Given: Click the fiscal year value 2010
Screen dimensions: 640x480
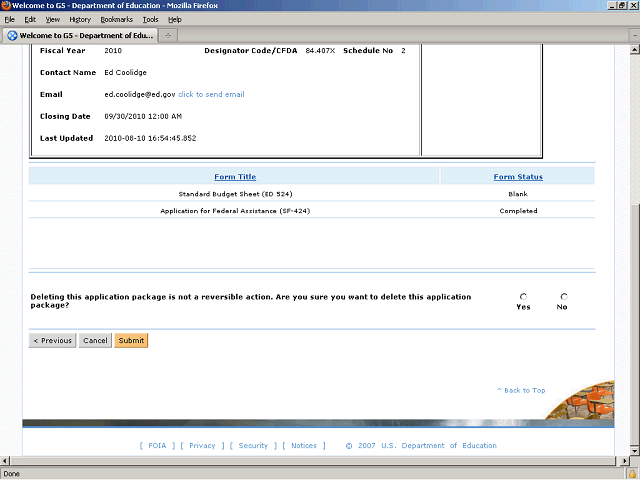Looking at the screenshot, I should coord(113,51).
